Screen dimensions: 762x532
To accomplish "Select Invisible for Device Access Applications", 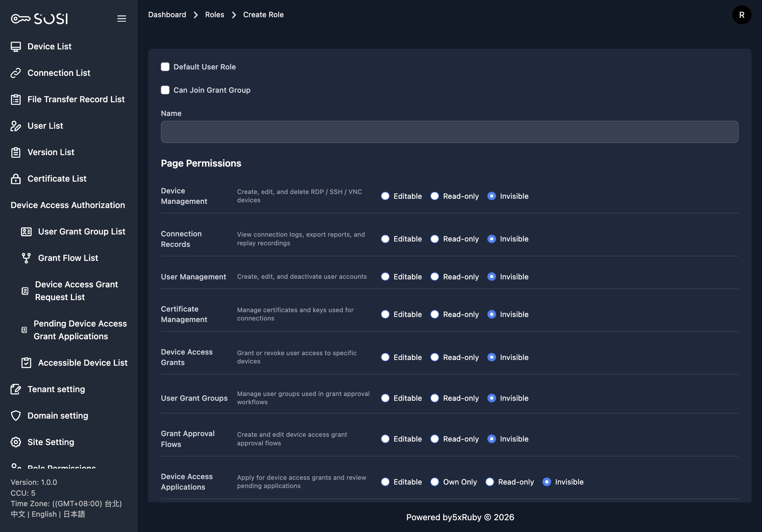I will 547,482.
